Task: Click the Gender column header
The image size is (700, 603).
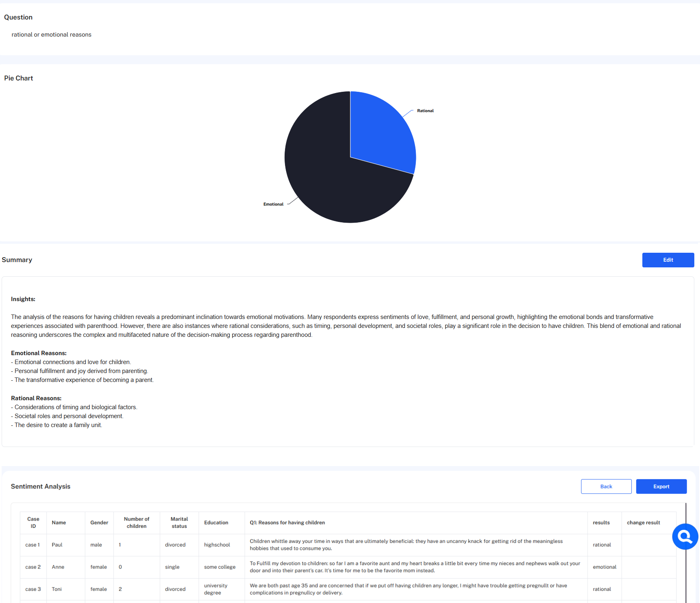Action: pos(99,523)
